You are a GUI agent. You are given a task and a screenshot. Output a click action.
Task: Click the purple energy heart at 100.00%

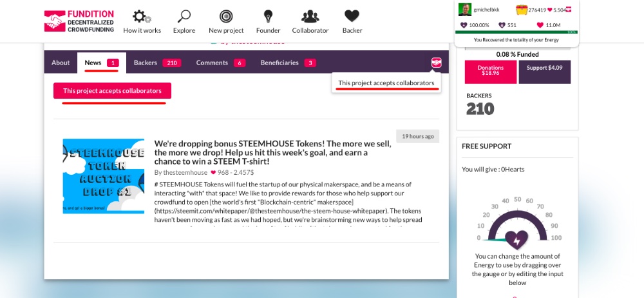pos(464,25)
